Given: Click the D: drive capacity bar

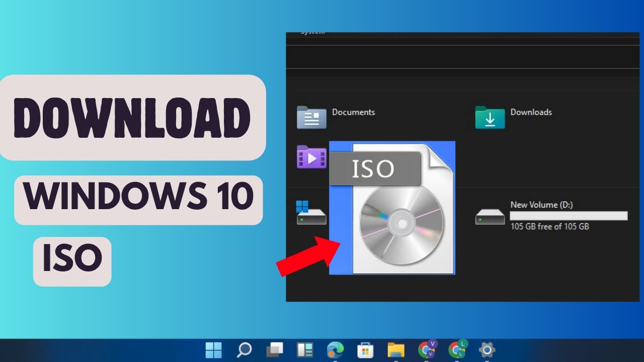Looking at the screenshot, I should tap(569, 216).
